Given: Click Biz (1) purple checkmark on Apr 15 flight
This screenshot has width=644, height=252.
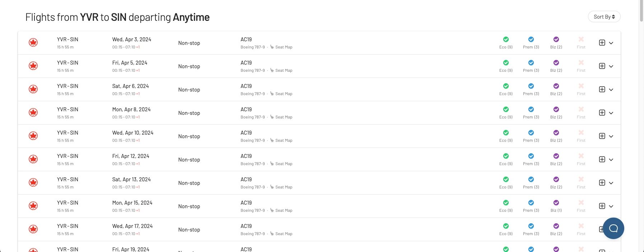Looking at the screenshot, I should [556, 203].
